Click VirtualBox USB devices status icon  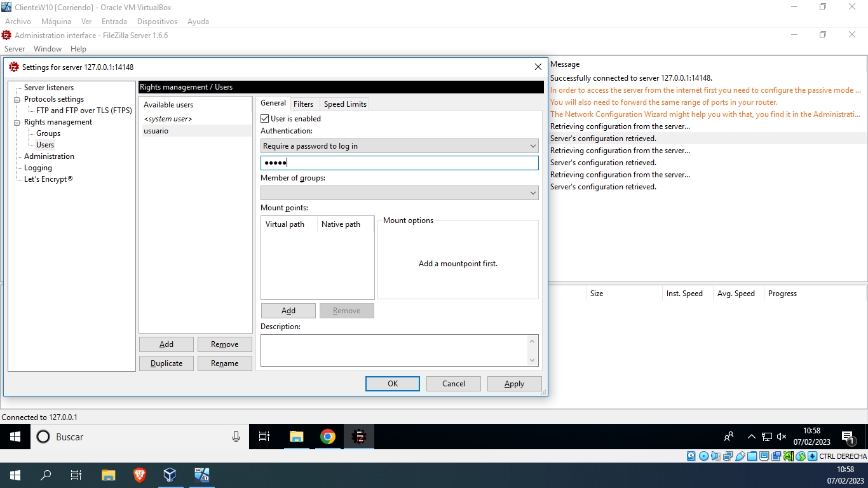click(x=740, y=456)
